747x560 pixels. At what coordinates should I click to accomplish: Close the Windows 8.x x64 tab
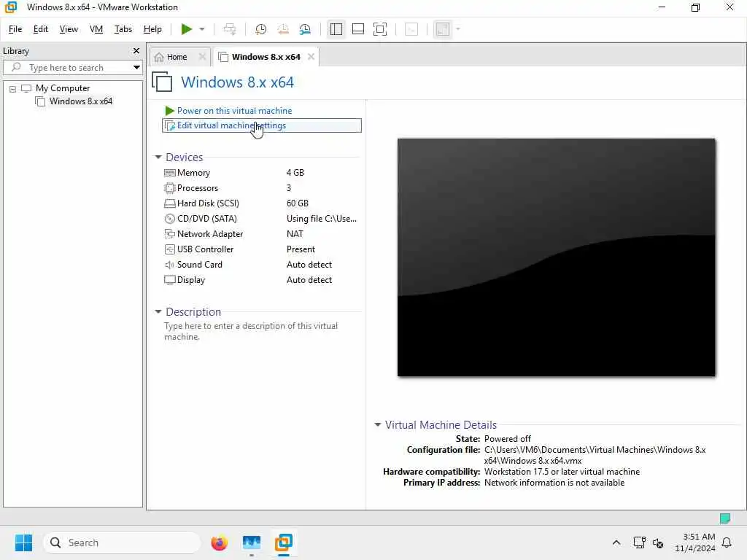coord(311,57)
